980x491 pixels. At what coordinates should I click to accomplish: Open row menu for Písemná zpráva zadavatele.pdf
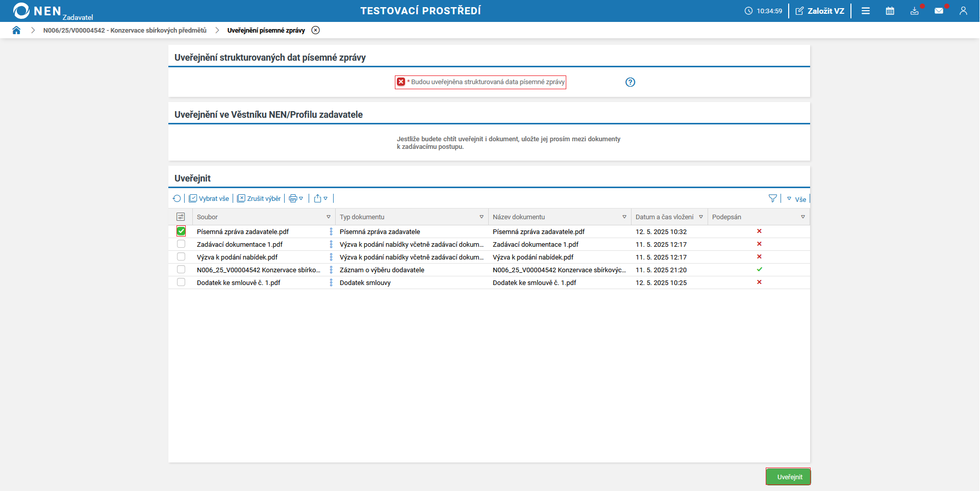click(x=331, y=231)
